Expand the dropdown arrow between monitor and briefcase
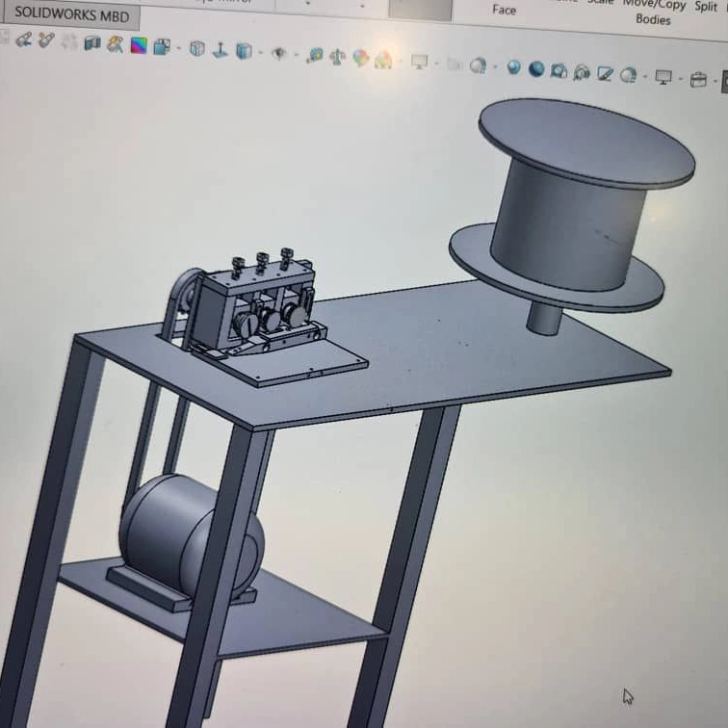The width and height of the screenshot is (728, 728). pos(681,79)
